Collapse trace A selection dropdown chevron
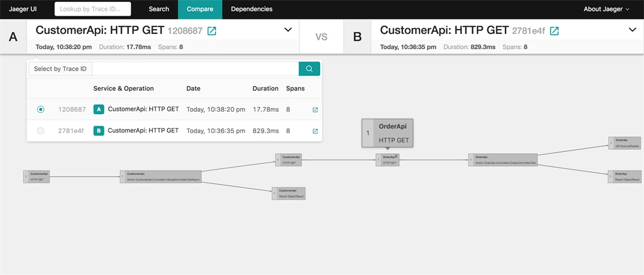The image size is (644, 275). click(288, 30)
